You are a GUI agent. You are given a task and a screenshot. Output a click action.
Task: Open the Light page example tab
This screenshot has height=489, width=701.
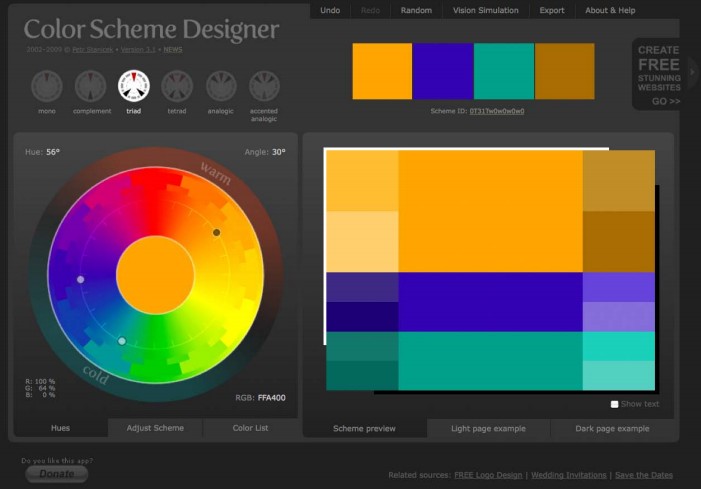point(488,428)
